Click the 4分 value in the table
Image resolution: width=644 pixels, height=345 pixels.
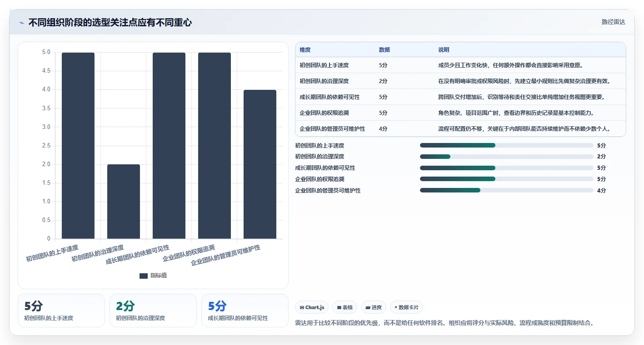(x=383, y=129)
